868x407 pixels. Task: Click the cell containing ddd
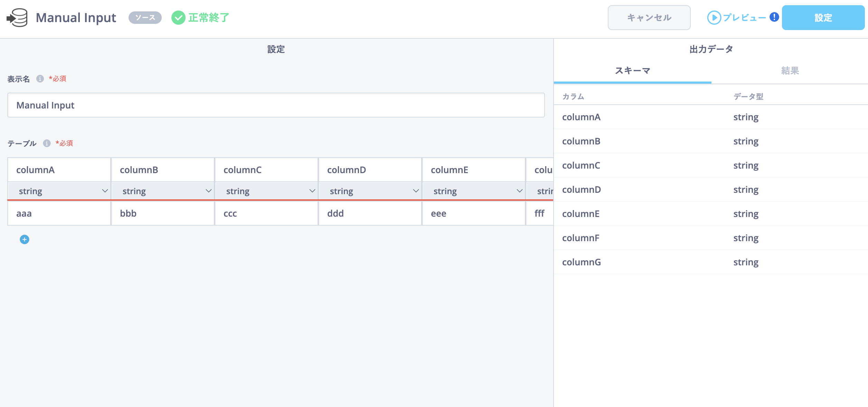(370, 214)
